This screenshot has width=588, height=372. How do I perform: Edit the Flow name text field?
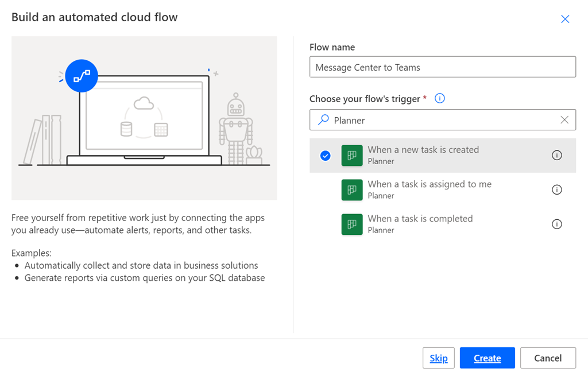[442, 67]
